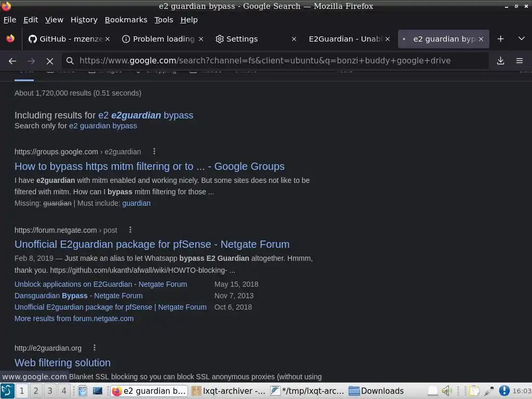
Task: Close the Problem loading tab
Action: point(201,39)
